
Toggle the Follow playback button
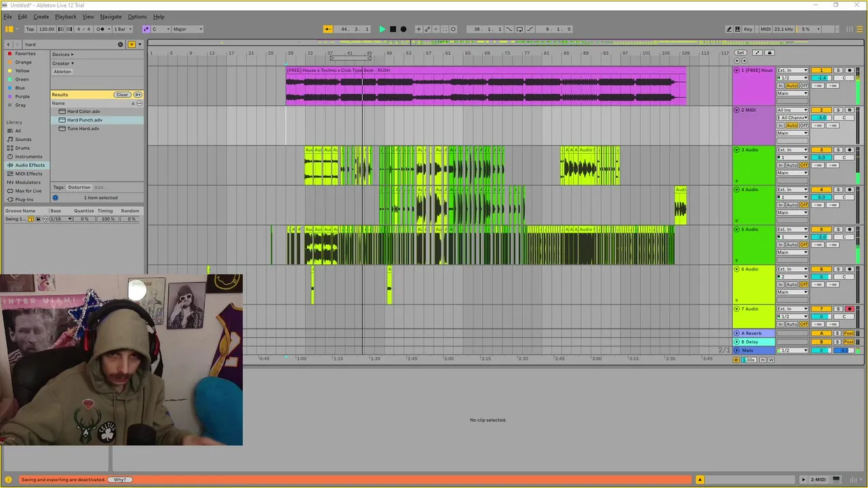coord(328,29)
